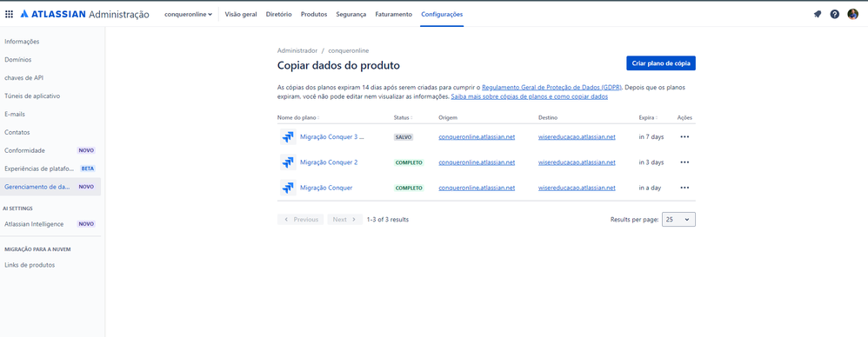Sort by Expira column header
Screen dimensions: 868x337
pos(648,117)
